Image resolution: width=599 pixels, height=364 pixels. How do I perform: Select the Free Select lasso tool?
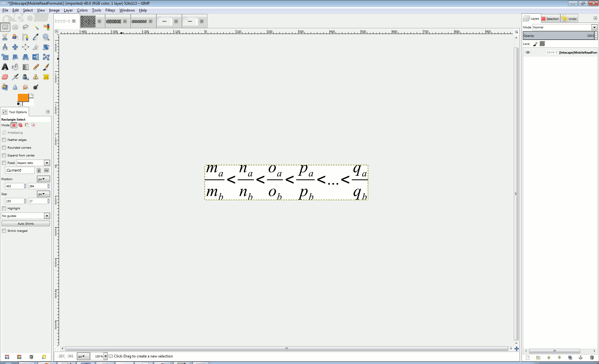[x=25, y=27]
